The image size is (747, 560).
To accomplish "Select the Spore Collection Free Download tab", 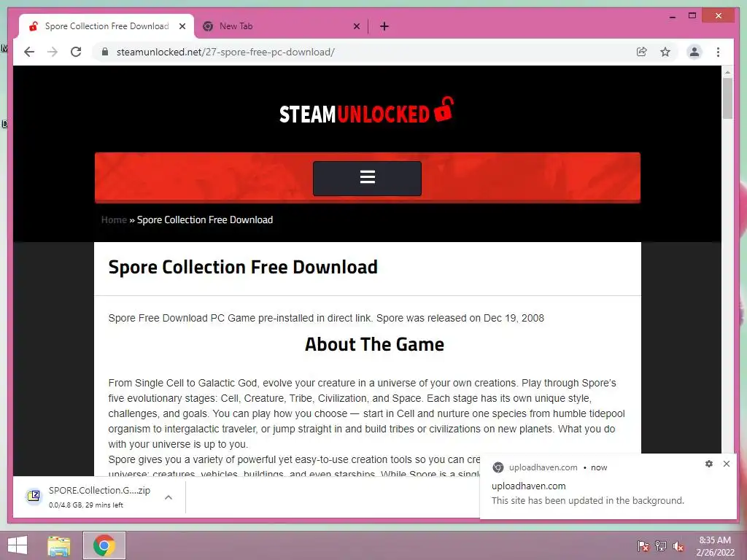I will click(107, 26).
